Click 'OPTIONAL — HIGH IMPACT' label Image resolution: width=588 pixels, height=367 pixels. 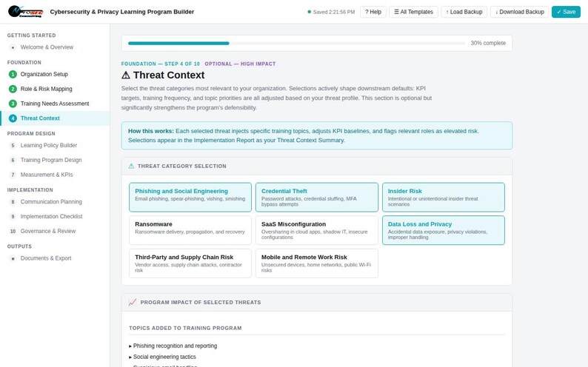coord(240,64)
